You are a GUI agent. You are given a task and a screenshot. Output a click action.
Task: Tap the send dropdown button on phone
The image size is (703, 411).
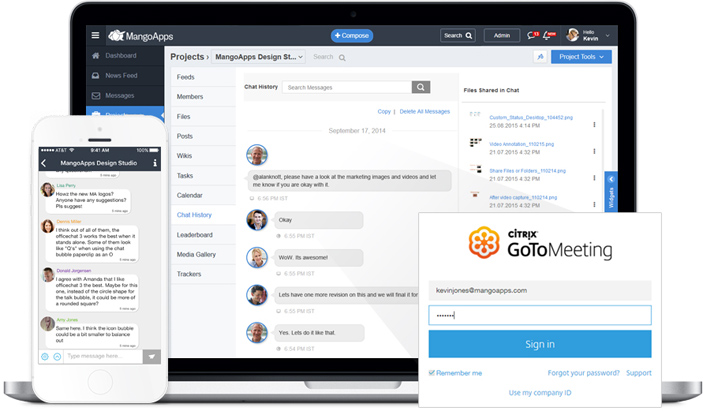tap(152, 357)
